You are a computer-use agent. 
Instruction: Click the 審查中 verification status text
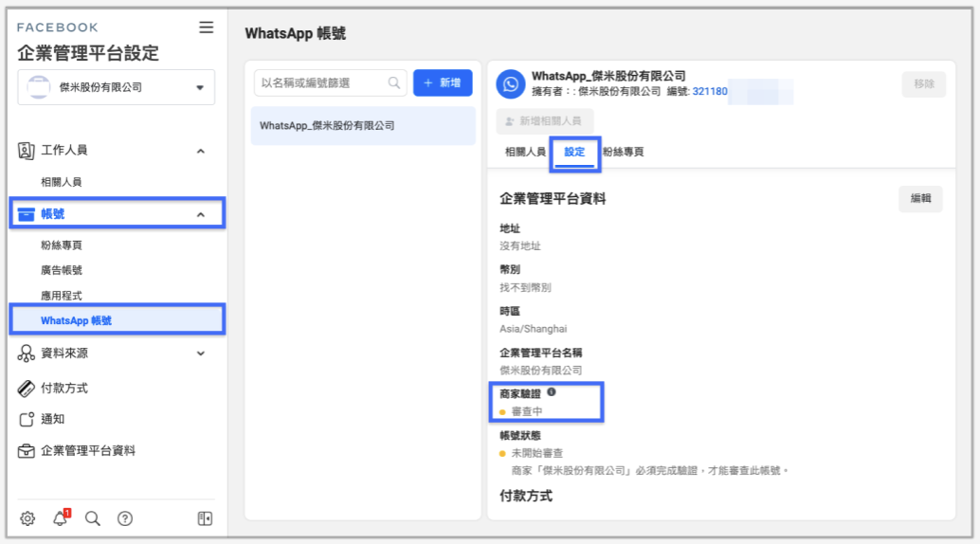(527, 411)
